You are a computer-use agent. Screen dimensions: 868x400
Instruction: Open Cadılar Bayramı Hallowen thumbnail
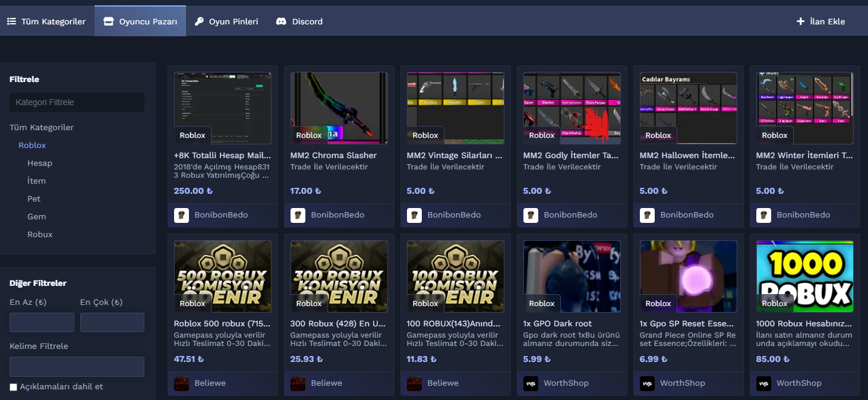689,108
